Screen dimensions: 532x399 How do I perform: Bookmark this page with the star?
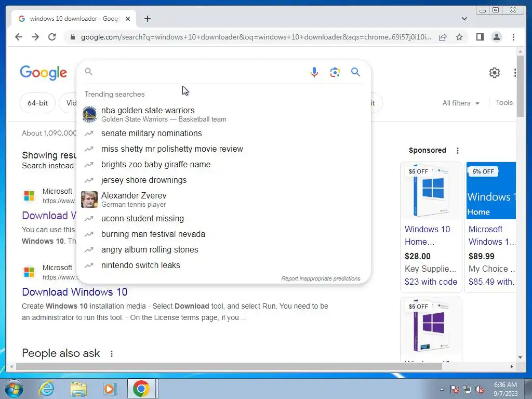coord(459,37)
